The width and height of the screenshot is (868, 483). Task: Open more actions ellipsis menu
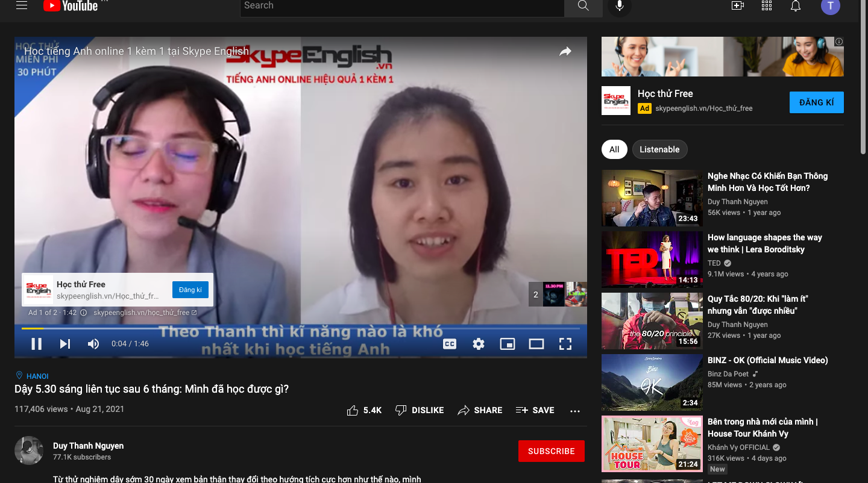coord(575,411)
